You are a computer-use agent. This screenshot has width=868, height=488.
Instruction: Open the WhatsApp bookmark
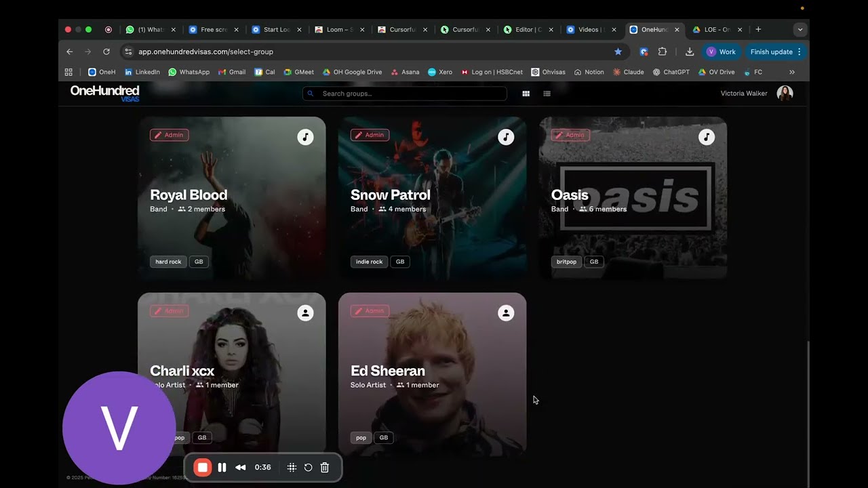coord(189,72)
